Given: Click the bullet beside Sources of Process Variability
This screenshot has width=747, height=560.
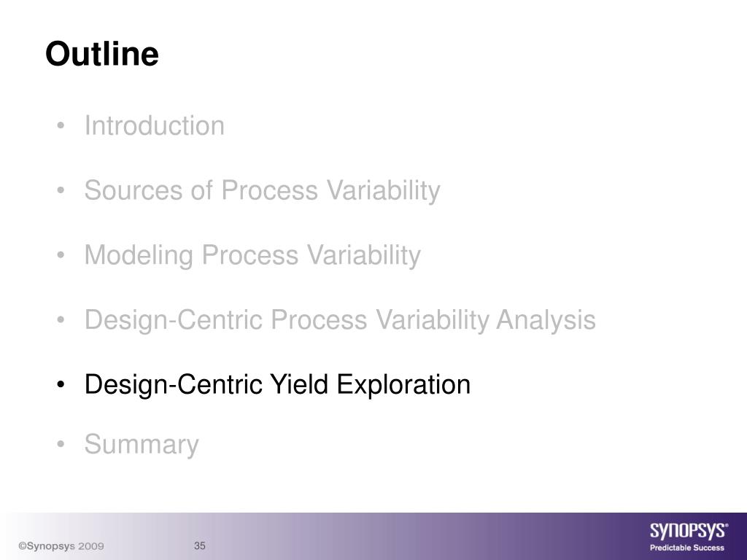Looking at the screenshot, I should pos(61,190).
